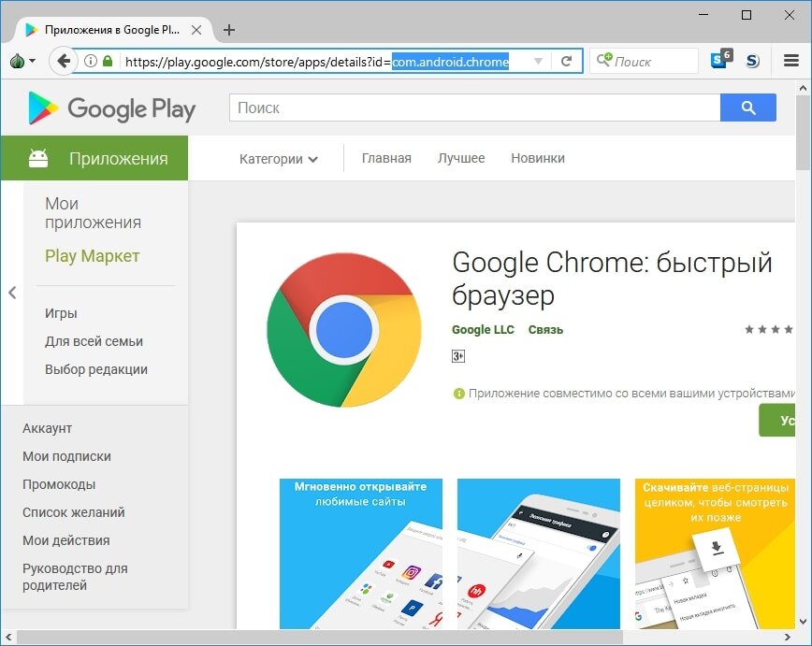Open the Tor button dropdown arrow
This screenshot has width=812, height=646.
pos(32,61)
